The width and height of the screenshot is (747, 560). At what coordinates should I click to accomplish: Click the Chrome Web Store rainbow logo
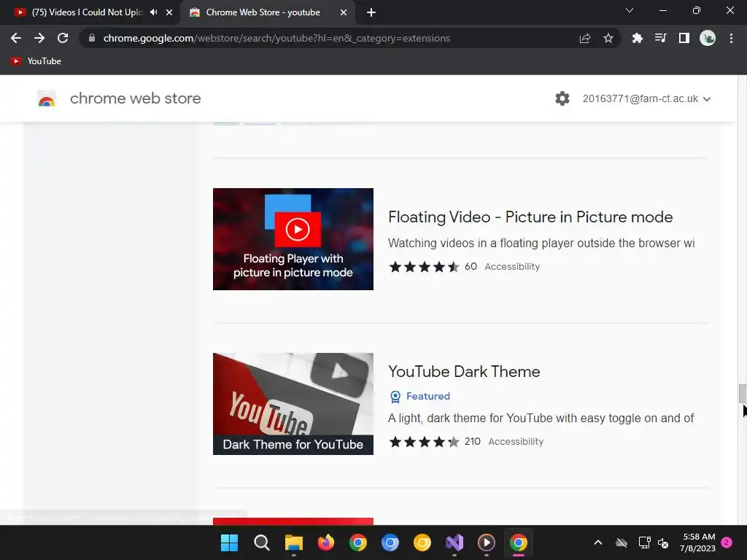47,98
